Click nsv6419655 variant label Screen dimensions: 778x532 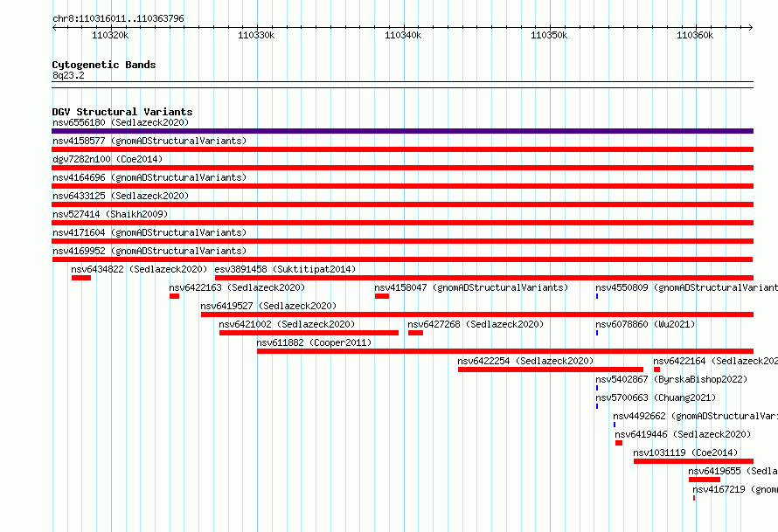tap(733, 471)
